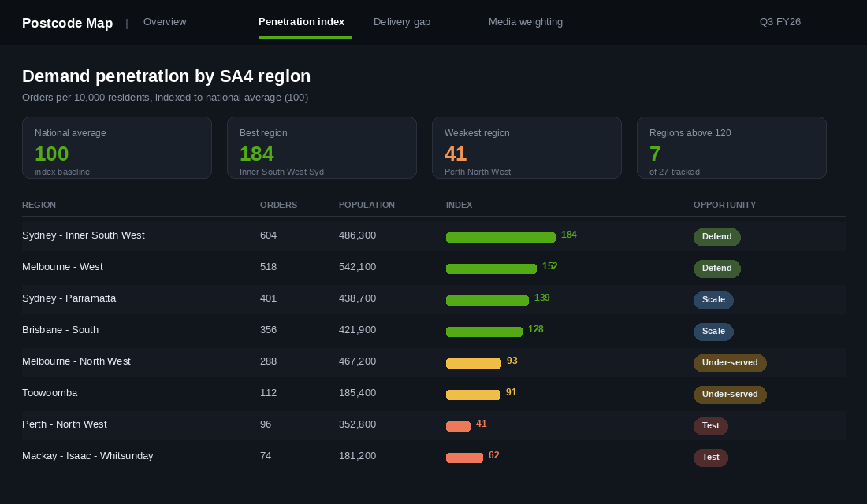The width and height of the screenshot is (867, 504).
Task: Open the Regions above 120 card
Action: pyautogui.click(x=731, y=147)
